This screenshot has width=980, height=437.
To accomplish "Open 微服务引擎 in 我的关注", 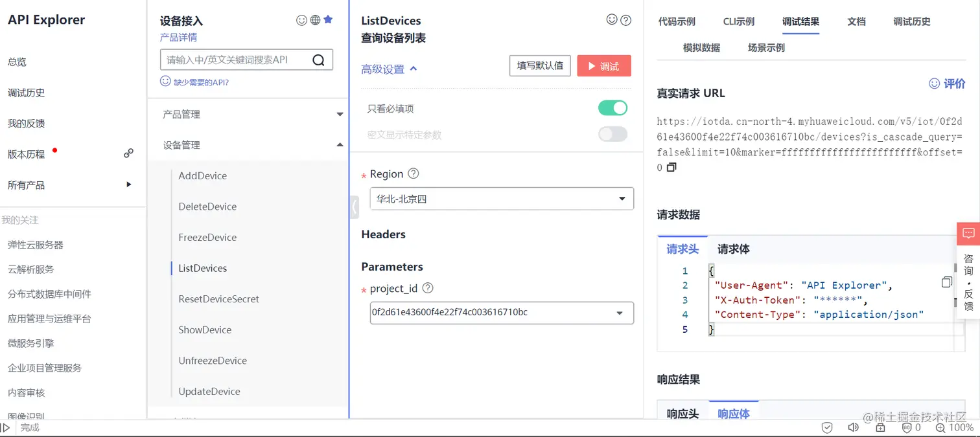I will (x=30, y=343).
